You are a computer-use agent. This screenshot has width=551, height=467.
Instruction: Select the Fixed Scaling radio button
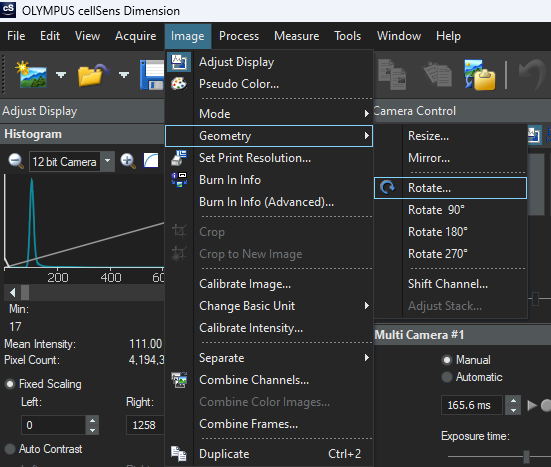coord(10,384)
